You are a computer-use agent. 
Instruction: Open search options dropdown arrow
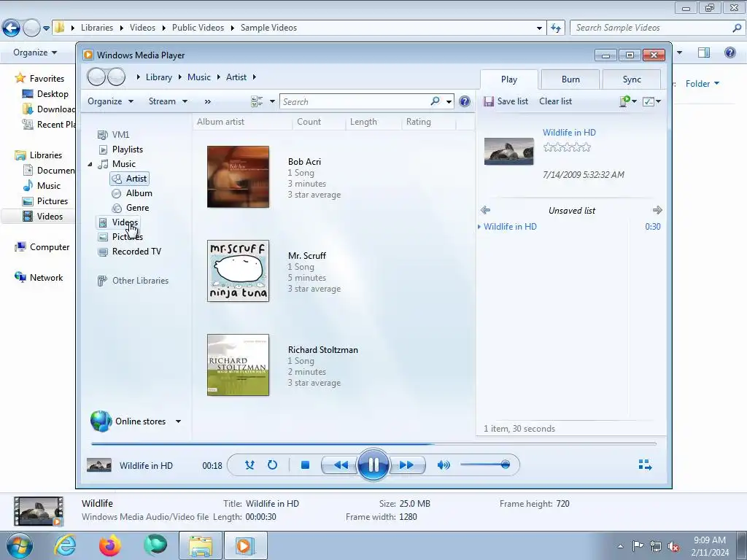point(449,101)
